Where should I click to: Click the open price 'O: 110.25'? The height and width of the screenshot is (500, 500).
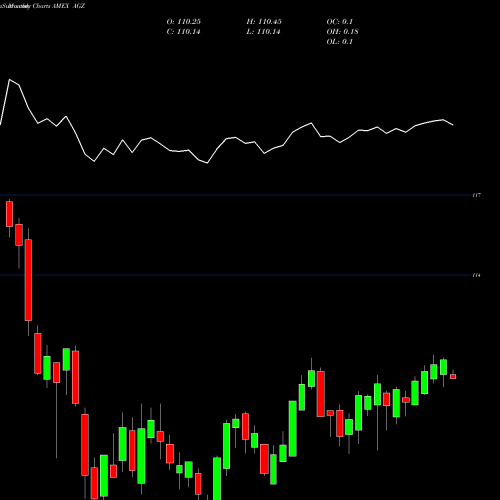184,22
